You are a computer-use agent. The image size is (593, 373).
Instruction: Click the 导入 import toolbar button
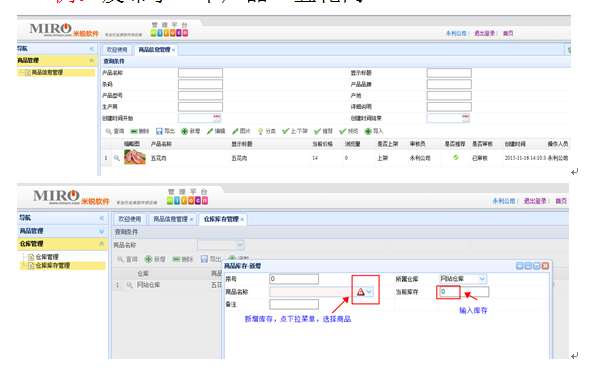tap(374, 131)
